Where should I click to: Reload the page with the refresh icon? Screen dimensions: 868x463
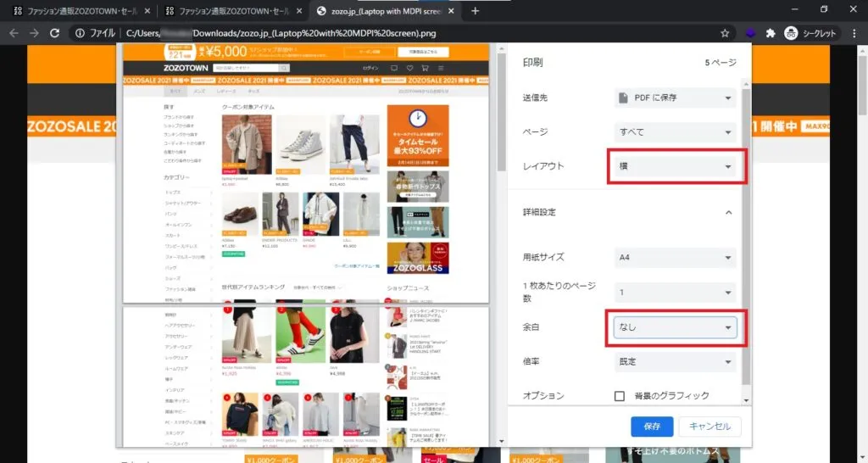[54, 33]
